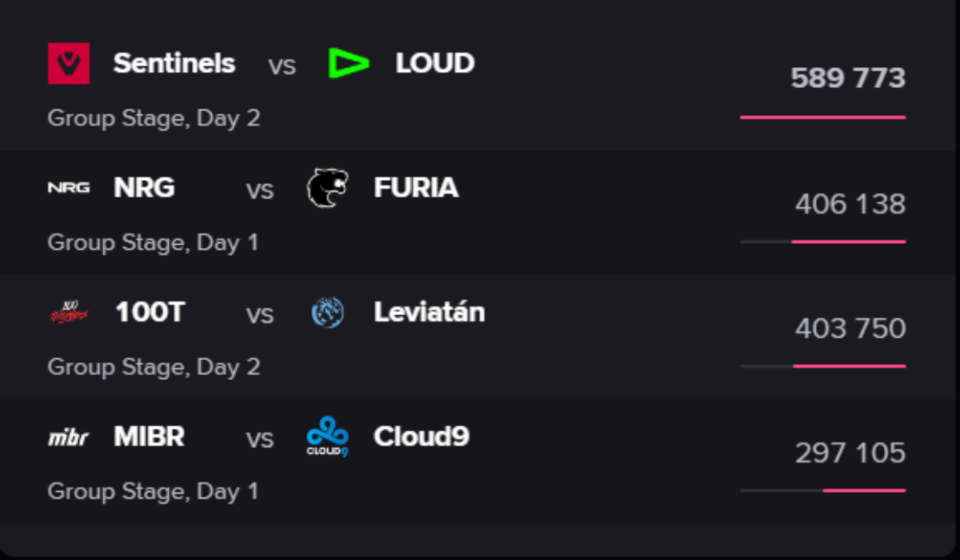Click the MIBR team logo
The height and width of the screenshot is (560, 960).
pyautogui.click(x=69, y=438)
